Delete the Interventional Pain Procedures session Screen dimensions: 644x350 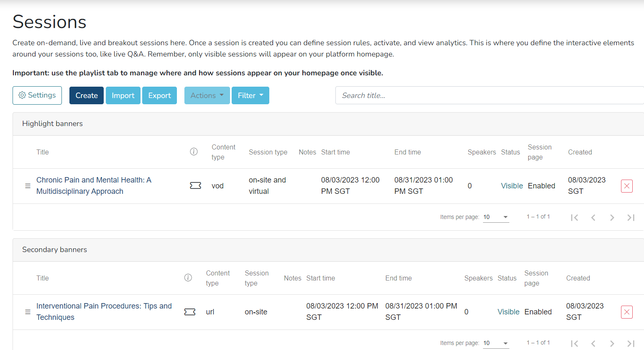tap(626, 312)
